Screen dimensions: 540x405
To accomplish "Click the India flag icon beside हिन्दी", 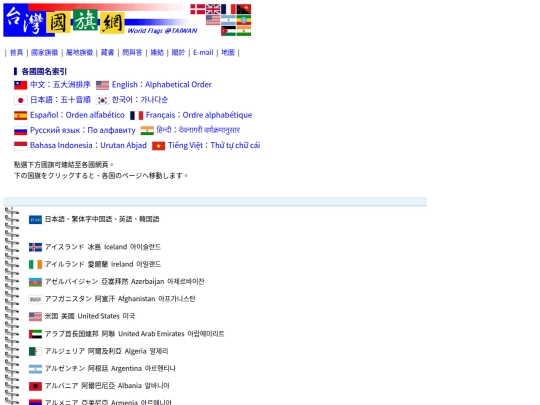I will (x=147, y=131).
